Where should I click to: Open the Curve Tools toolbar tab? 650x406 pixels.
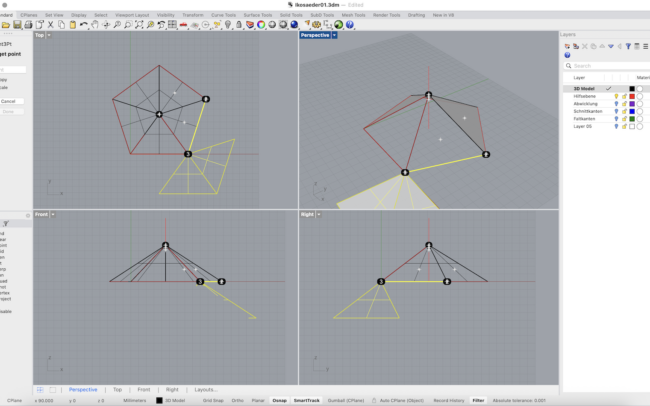[223, 15]
